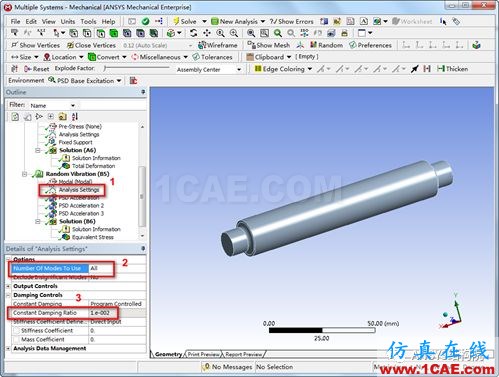The height and width of the screenshot is (377, 499).
Task: Click the triad ISO ball icon in viewport
Action: point(445,314)
